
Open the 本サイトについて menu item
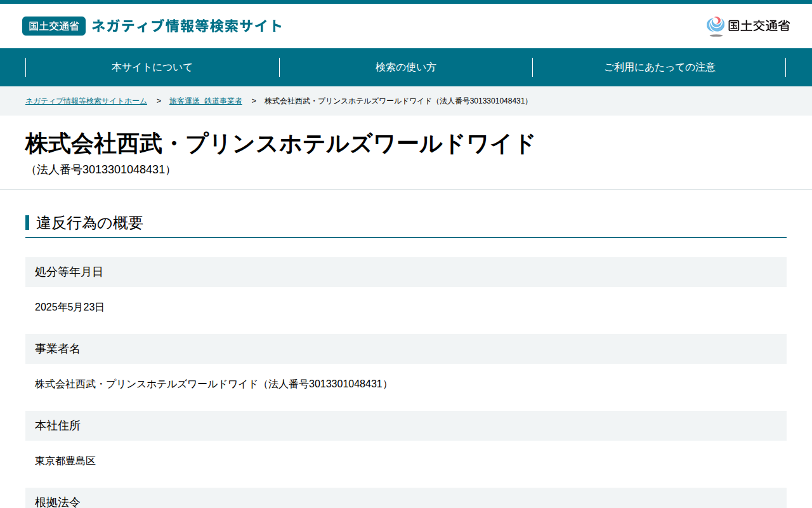(x=152, y=67)
